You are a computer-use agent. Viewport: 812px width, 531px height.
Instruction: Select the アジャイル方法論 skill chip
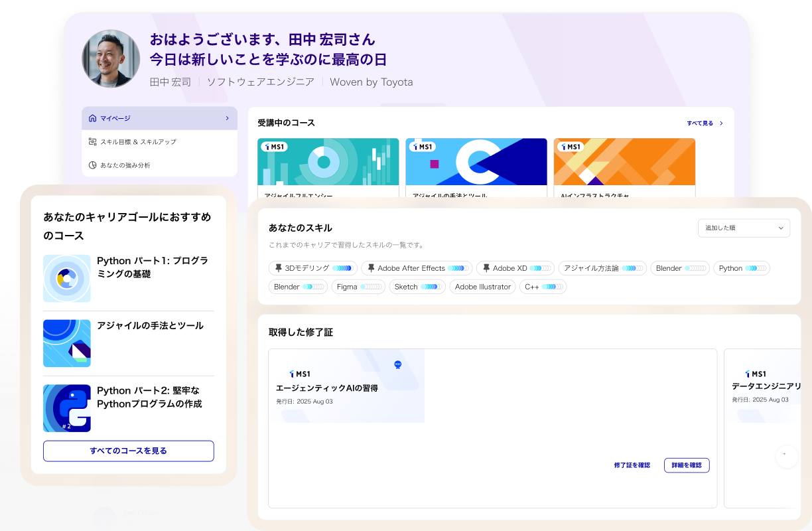602,268
